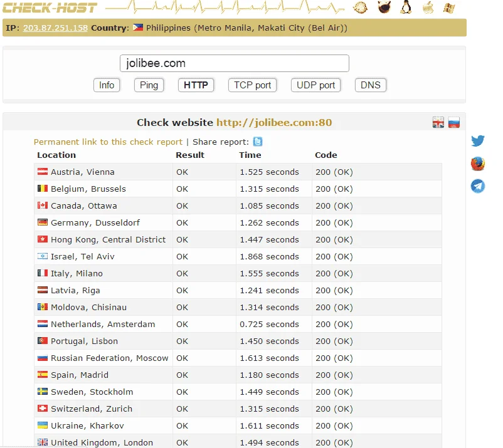Click the Linux penguin icon

[406, 7]
